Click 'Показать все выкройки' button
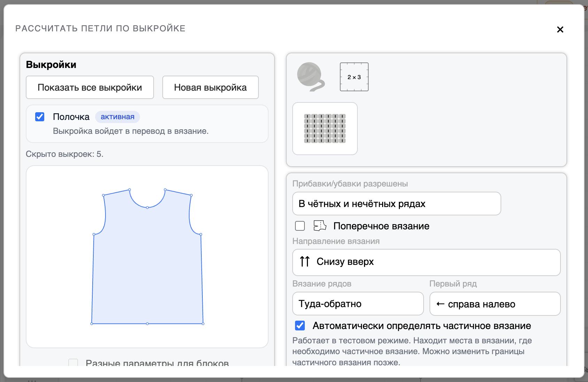 tap(90, 87)
